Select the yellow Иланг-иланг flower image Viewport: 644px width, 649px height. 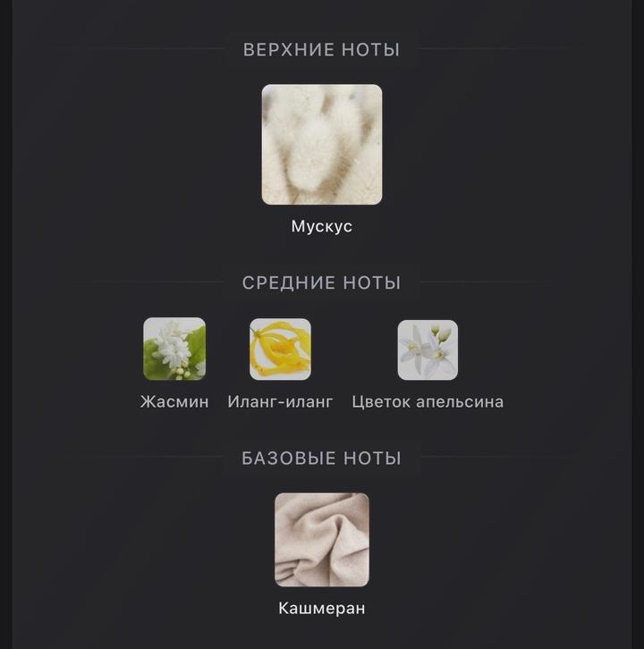pyautogui.click(x=280, y=349)
